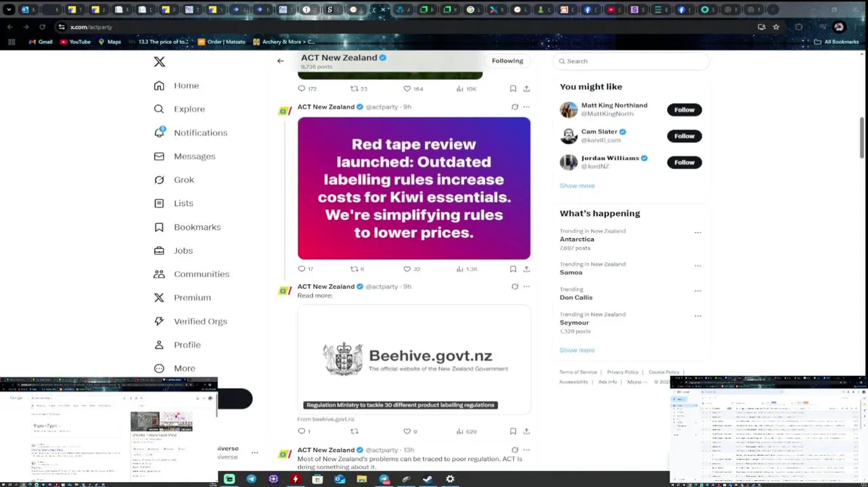Reply to the Red tape review post
This screenshot has height=487, width=868.
(x=302, y=269)
